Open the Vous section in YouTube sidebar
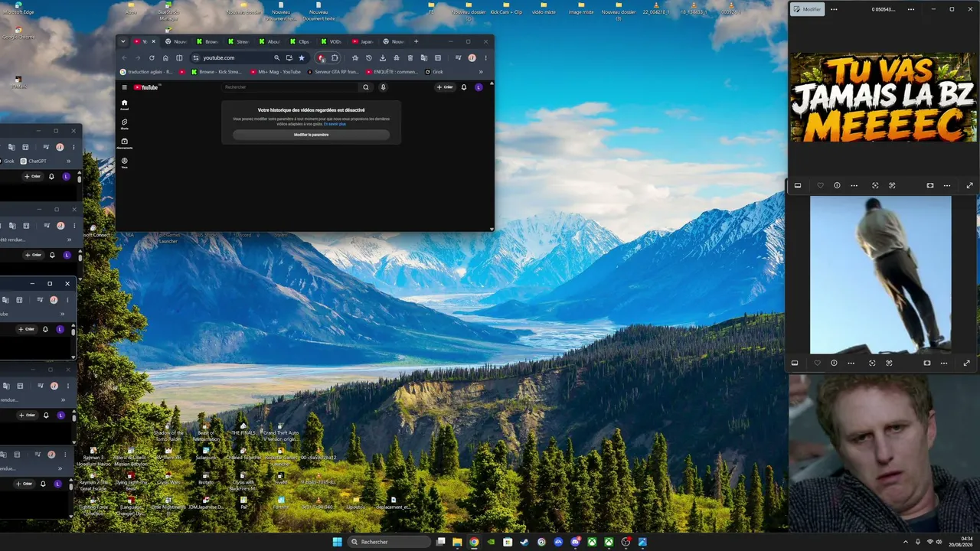This screenshot has width=980, height=551. point(124,161)
